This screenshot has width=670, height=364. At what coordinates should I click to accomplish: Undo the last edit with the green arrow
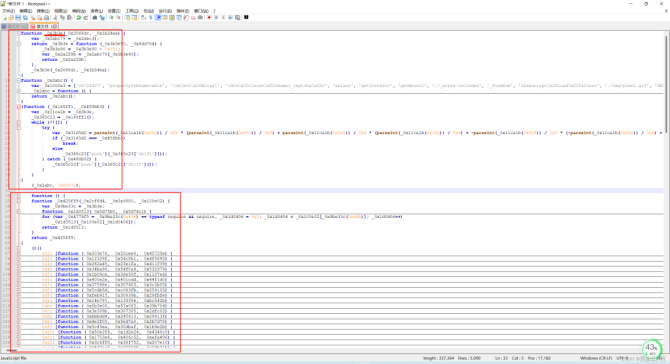click(79, 18)
